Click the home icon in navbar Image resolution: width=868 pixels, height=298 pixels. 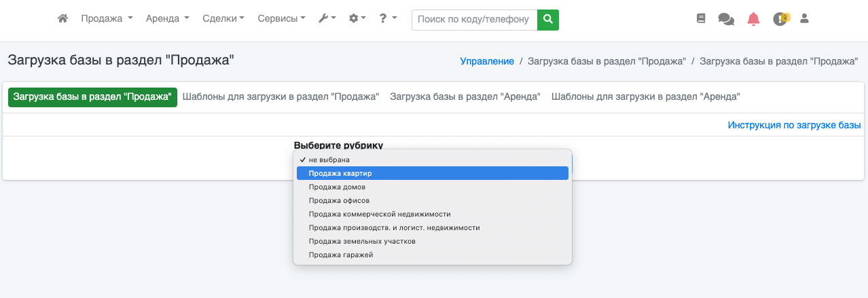coord(63,19)
